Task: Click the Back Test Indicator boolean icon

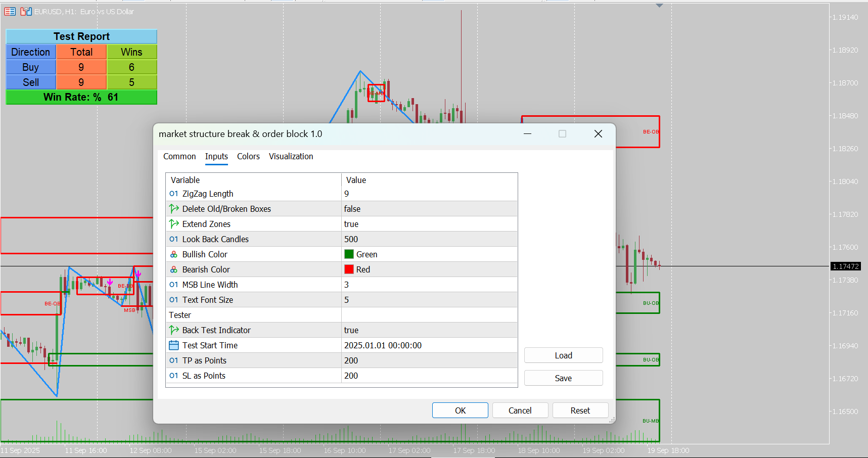Action: coord(174,330)
